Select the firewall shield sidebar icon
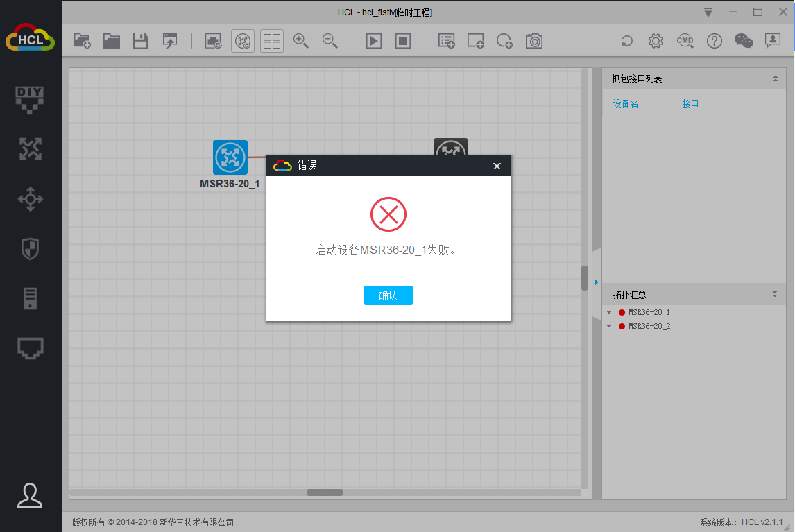This screenshot has height=532, width=795. tap(30, 249)
